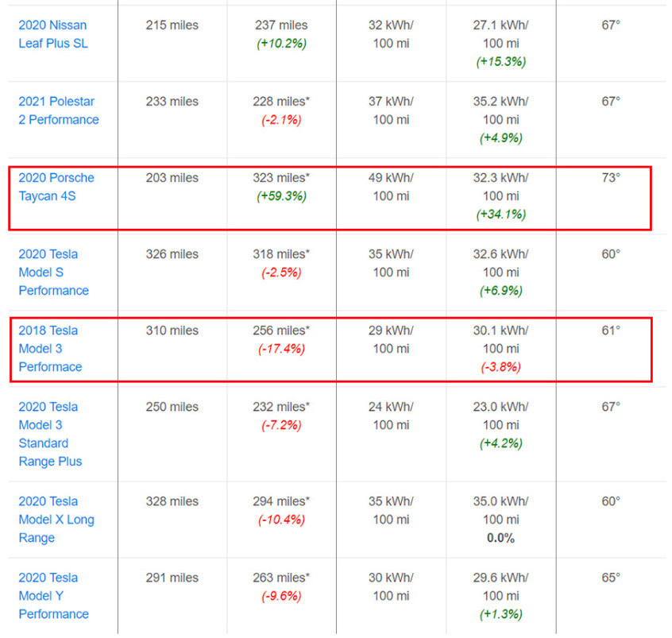Select the '49 kWh/100 mi' cell

click(391, 187)
